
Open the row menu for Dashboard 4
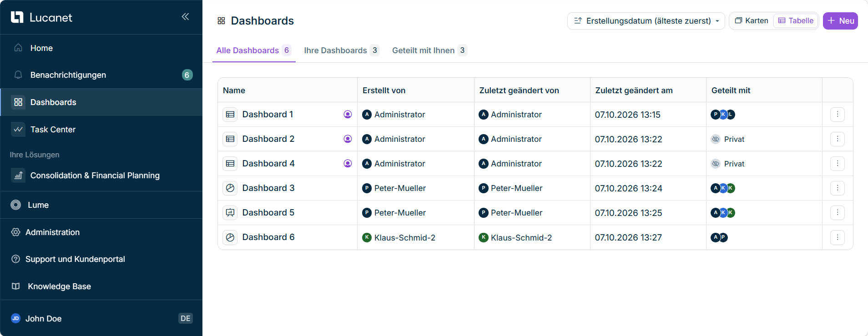(838, 164)
